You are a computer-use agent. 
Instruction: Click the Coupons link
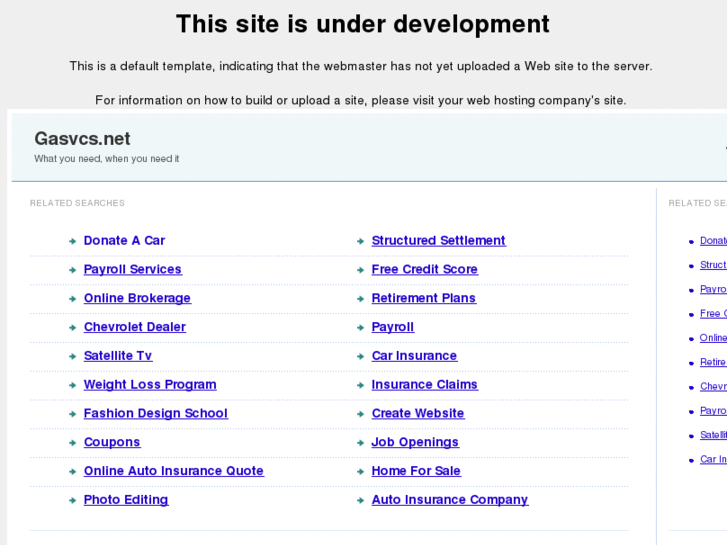[x=112, y=442]
